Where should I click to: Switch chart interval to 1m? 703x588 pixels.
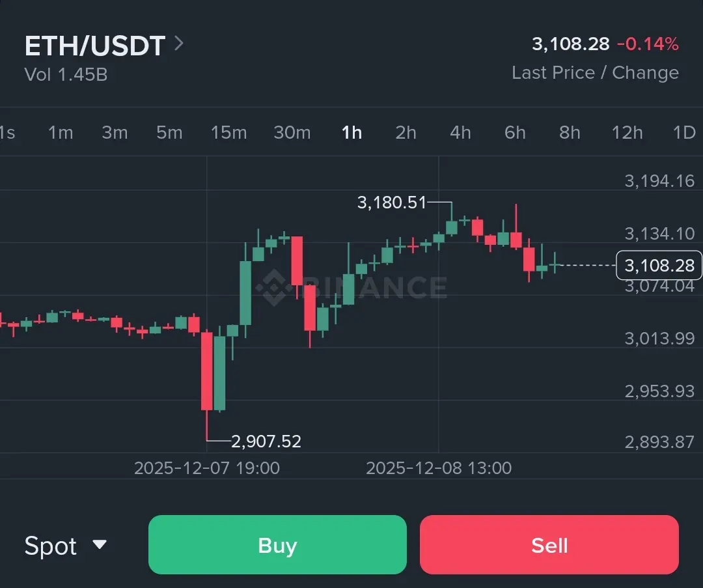(61, 133)
